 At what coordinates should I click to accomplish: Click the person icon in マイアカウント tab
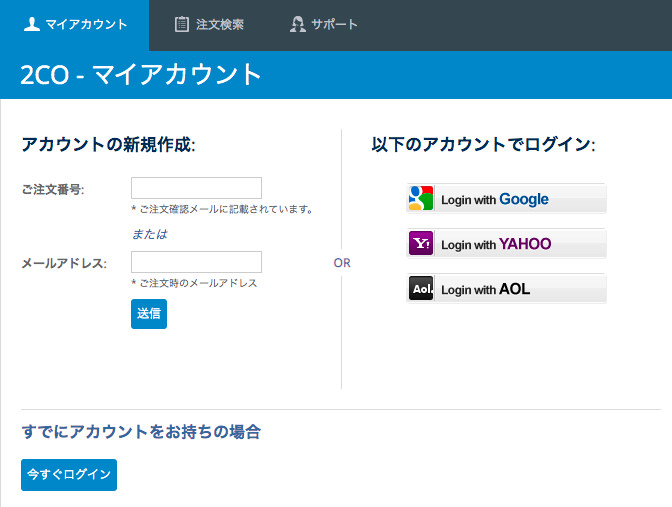coord(32,24)
